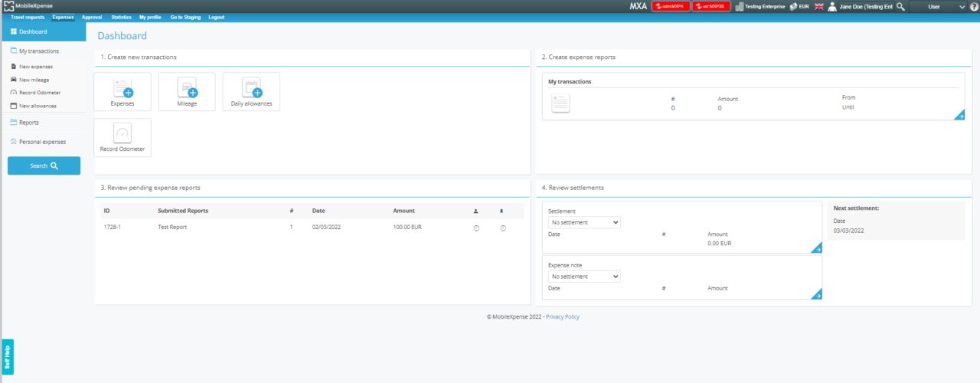Open the My profile menu
The image size is (980, 383).
151,17
